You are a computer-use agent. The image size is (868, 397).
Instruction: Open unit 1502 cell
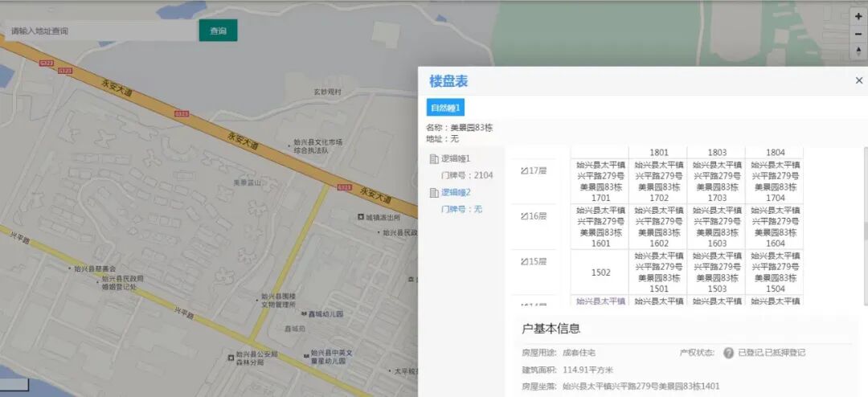pos(600,272)
